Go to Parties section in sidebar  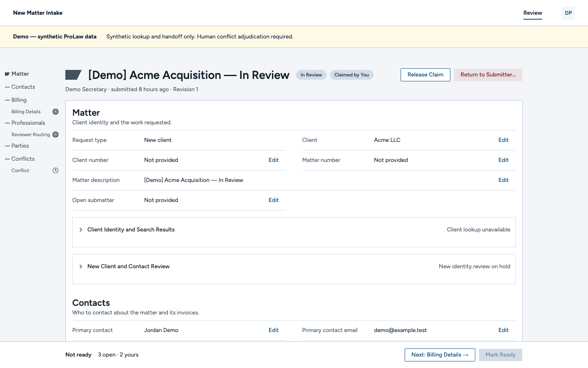pyautogui.click(x=20, y=146)
